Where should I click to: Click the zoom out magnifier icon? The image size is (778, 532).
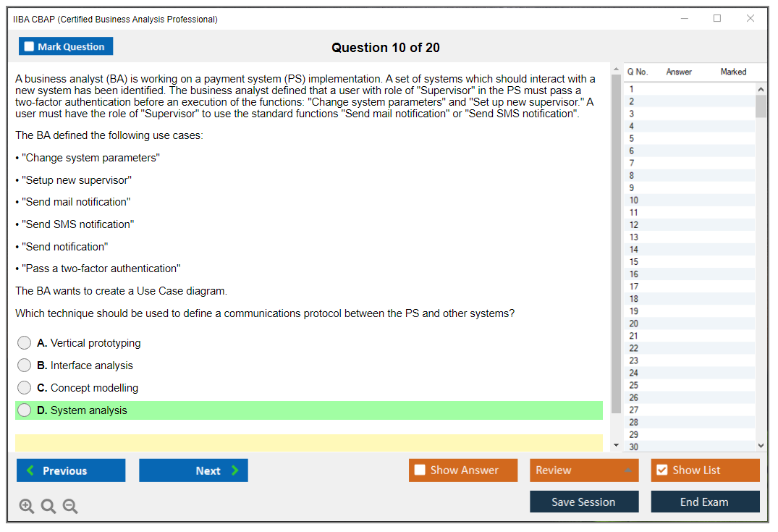70,507
